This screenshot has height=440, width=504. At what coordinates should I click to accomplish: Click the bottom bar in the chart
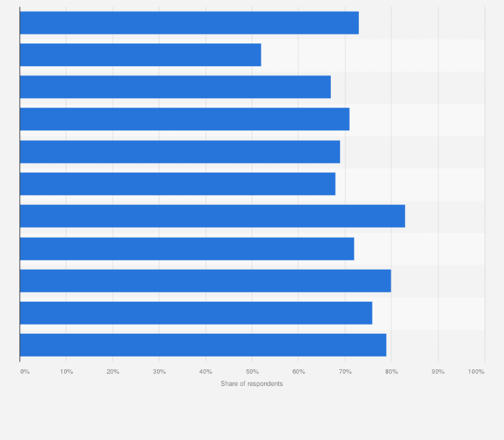click(x=203, y=345)
